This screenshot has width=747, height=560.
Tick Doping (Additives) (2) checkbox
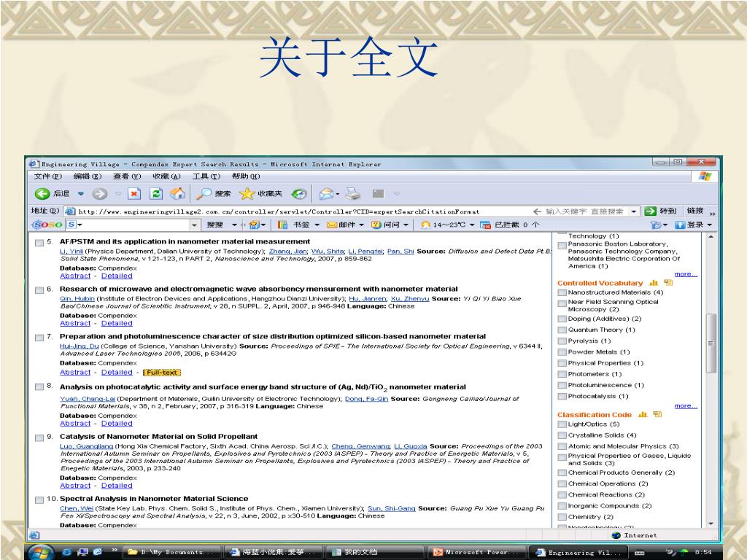(562, 319)
